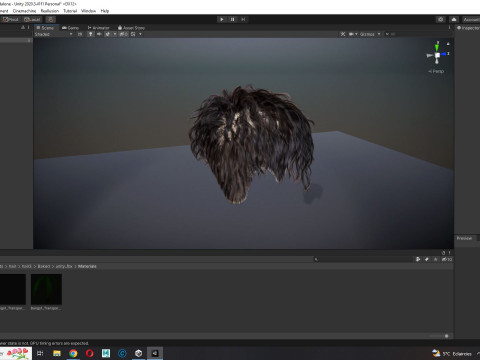Click the Step frame button
This screenshot has height=360, width=480.
(x=243, y=19)
